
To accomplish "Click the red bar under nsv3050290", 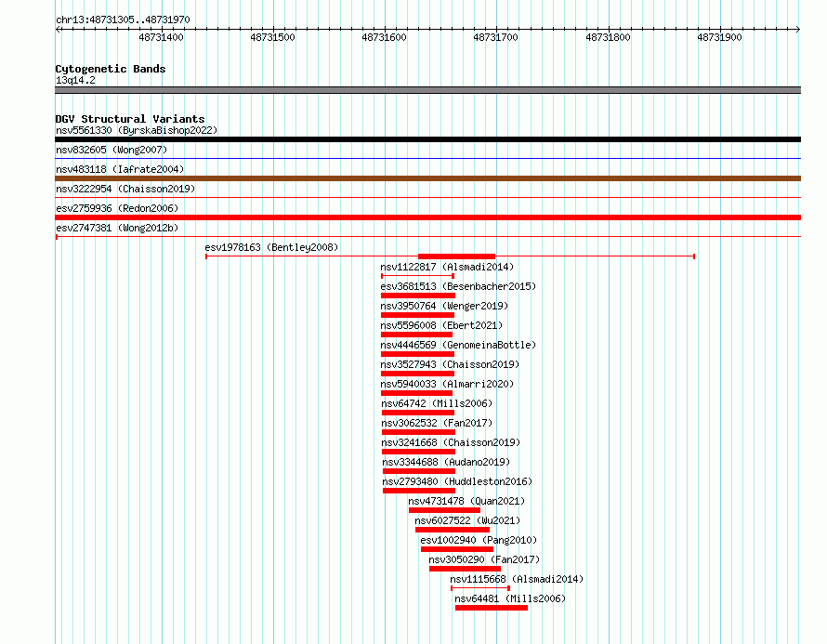I will coord(466,569).
